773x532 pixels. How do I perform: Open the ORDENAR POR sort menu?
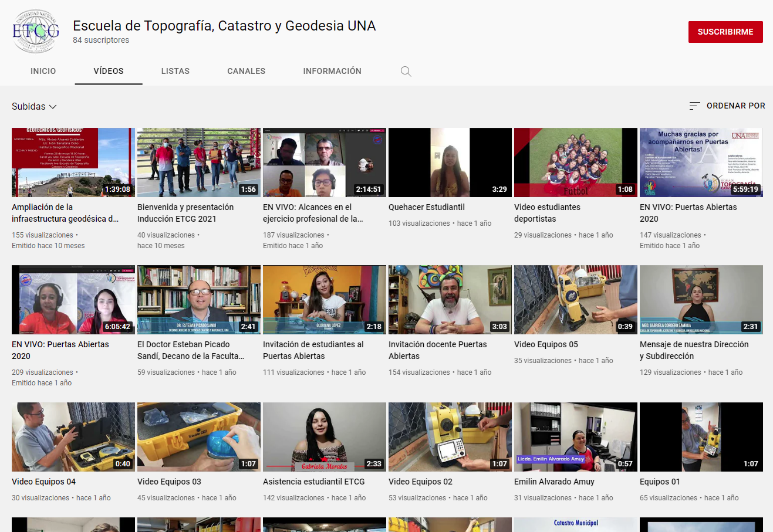(x=727, y=106)
